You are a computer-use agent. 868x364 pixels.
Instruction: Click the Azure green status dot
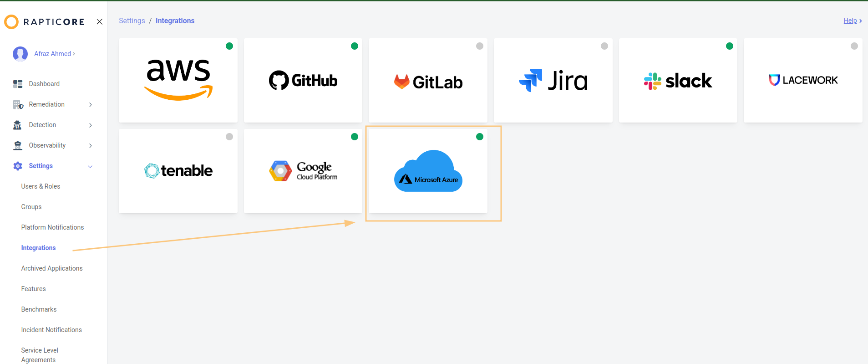click(x=480, y=137)
